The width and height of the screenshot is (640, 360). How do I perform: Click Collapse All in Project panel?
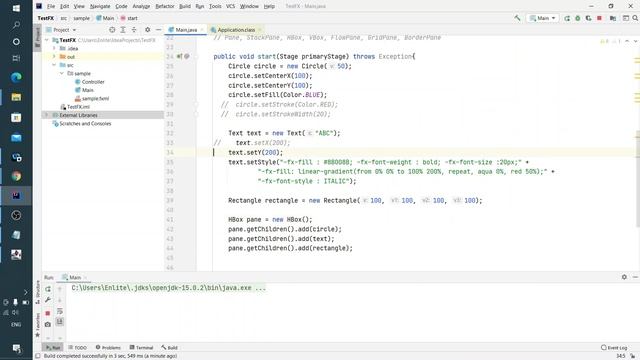click(x=134, y=30)
